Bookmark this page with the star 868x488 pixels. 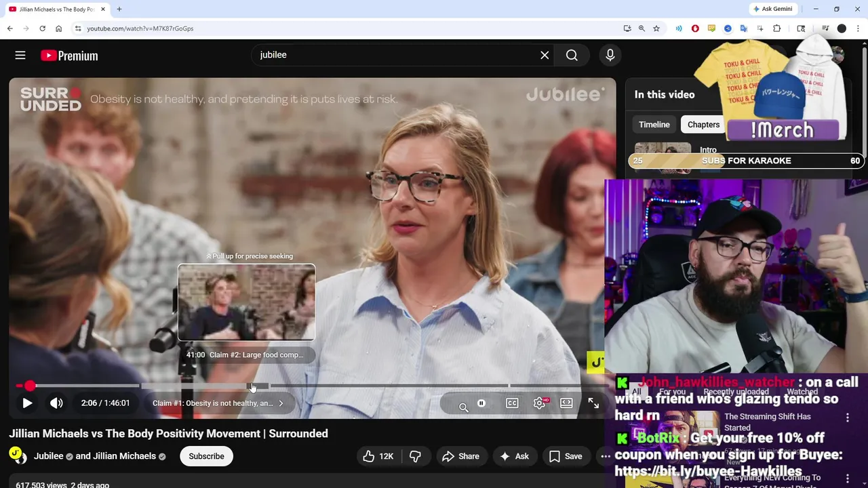pos(656,28)
